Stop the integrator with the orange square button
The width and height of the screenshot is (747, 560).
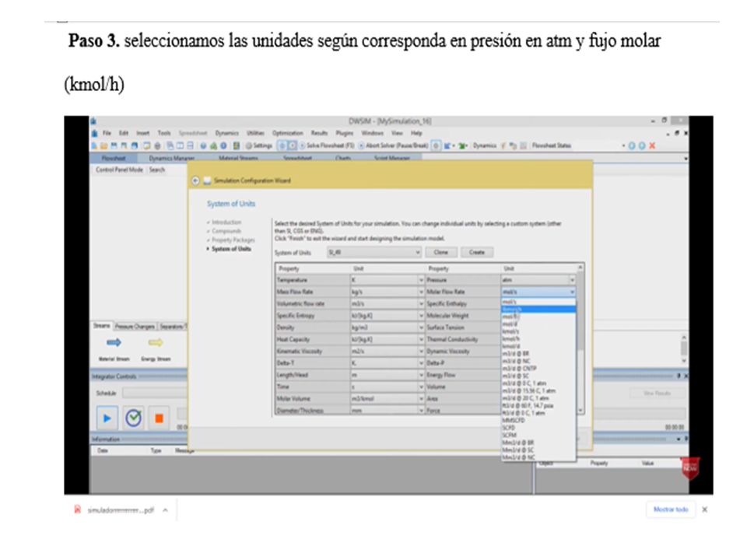click(159, 418)
